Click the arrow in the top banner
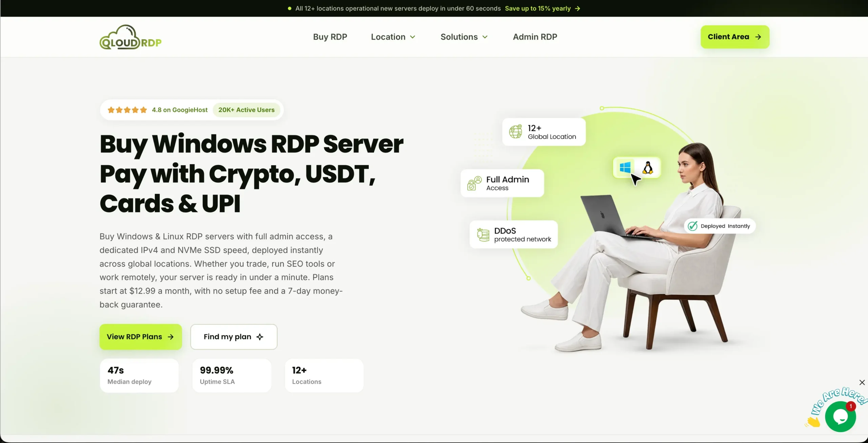The height and width of the screenshot is (443, 868). pos(577,8)
